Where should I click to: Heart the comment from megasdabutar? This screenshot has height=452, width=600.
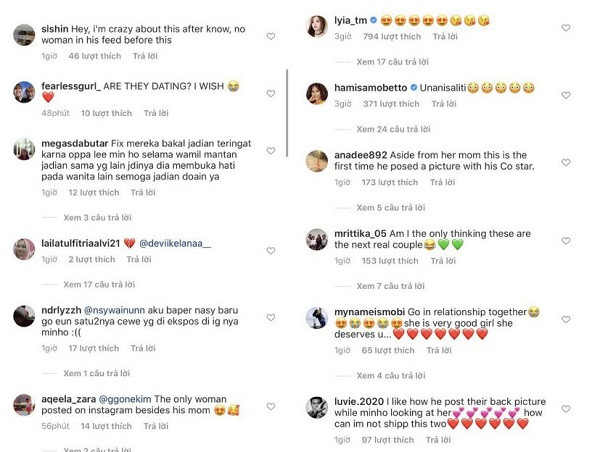270,152
